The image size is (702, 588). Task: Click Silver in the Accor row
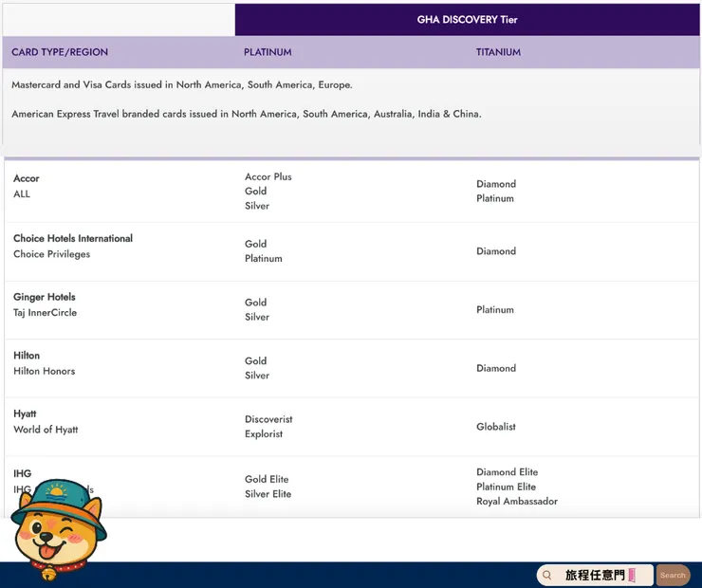coord(257,206)
